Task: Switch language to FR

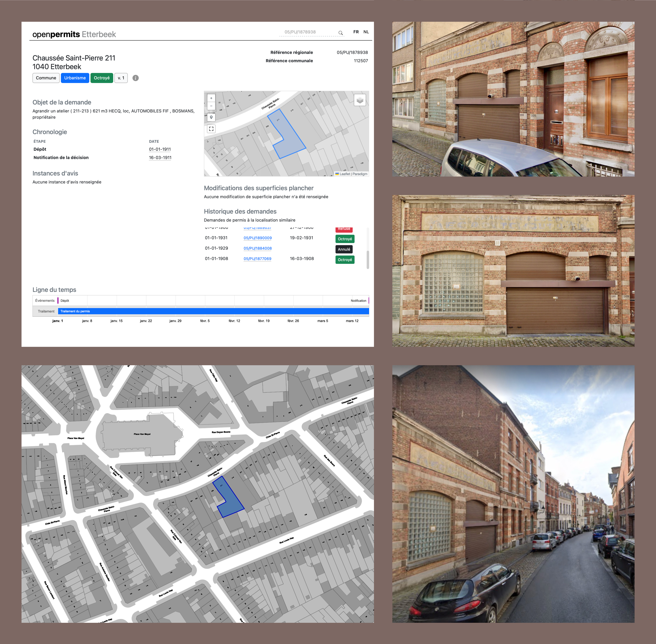Action: (356, 32)
